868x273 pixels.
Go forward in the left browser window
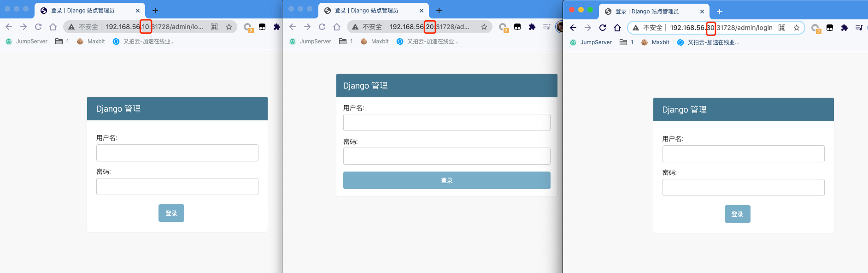[x=23, y=27]
